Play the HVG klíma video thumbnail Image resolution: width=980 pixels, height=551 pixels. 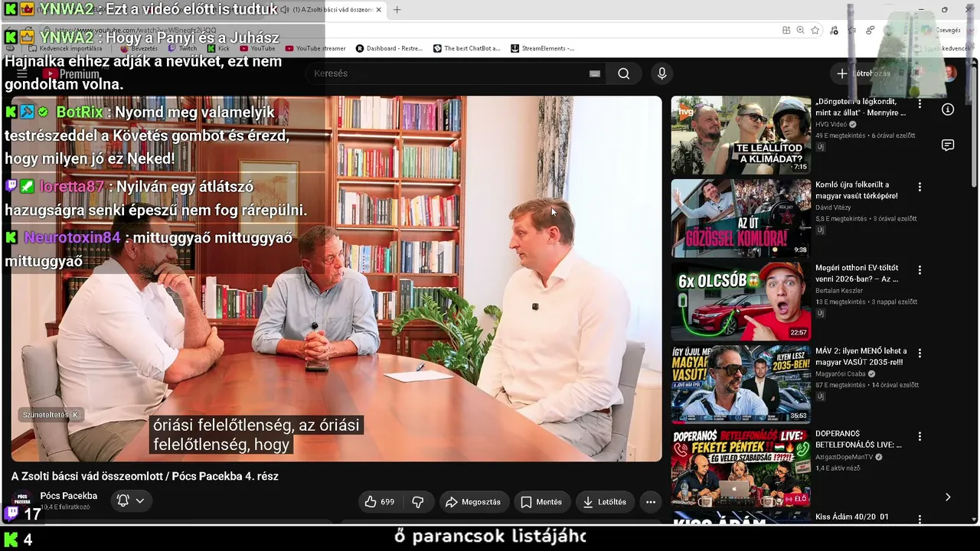741,135
